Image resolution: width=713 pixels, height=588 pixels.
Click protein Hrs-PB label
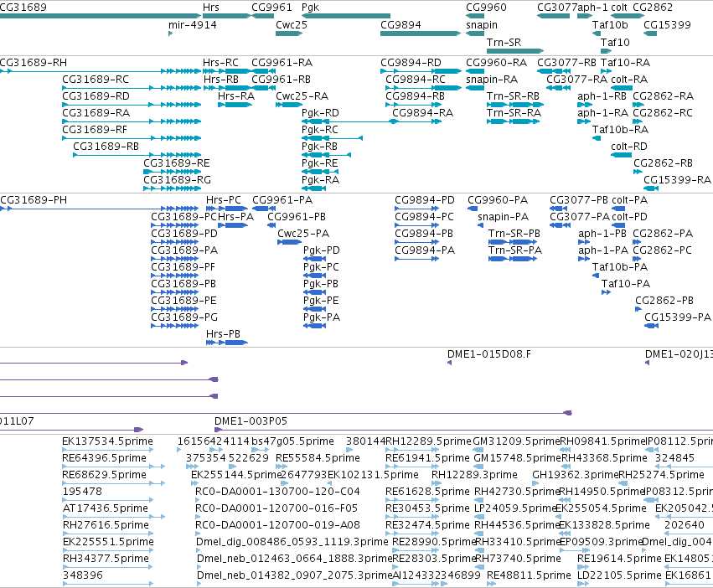(x=223, y=334)
